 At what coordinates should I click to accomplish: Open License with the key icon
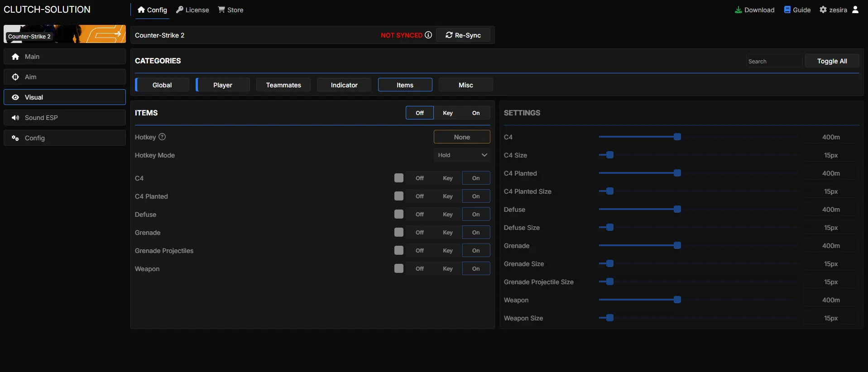pyautogui.click(x=180, y=10)
